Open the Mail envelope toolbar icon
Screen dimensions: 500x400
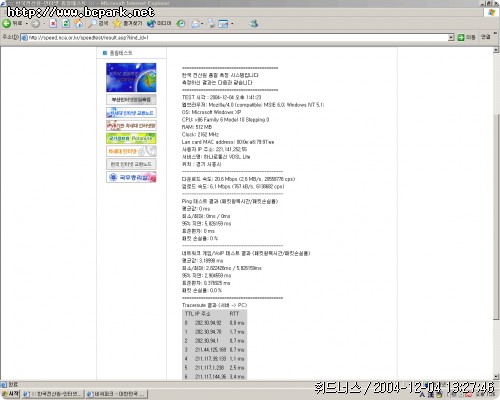pyautogui.click(x=196, y=24)
